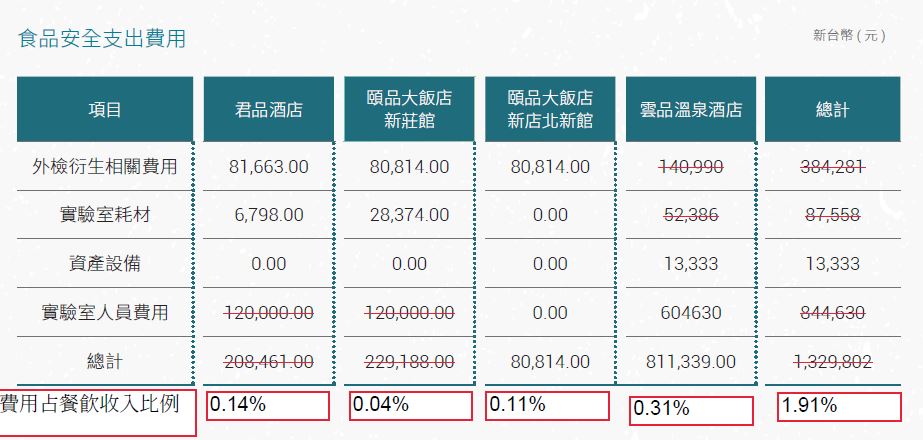Click the 頤品大飯店 新店北新館 header
Image resolution: width=923 pixels, height=440 pixels.
550,109
